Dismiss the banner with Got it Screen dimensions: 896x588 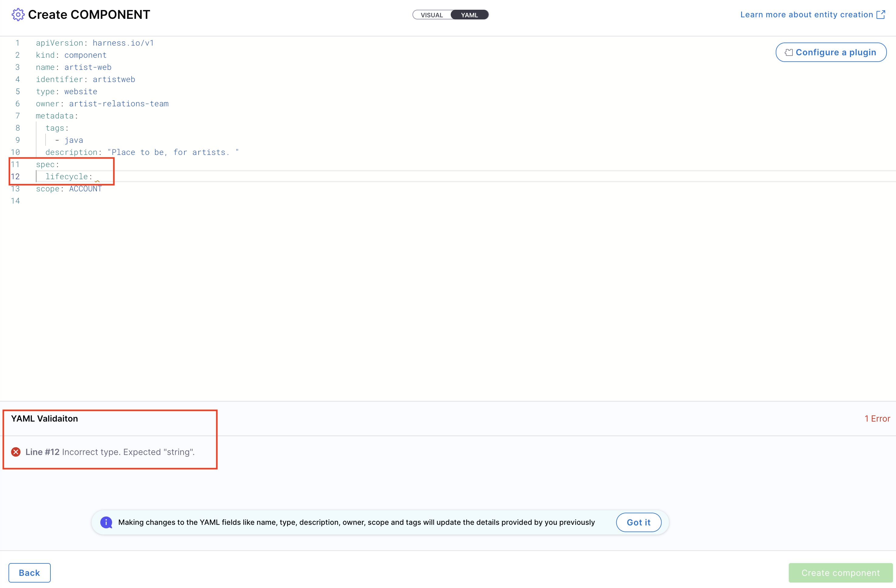click(638, 522)
